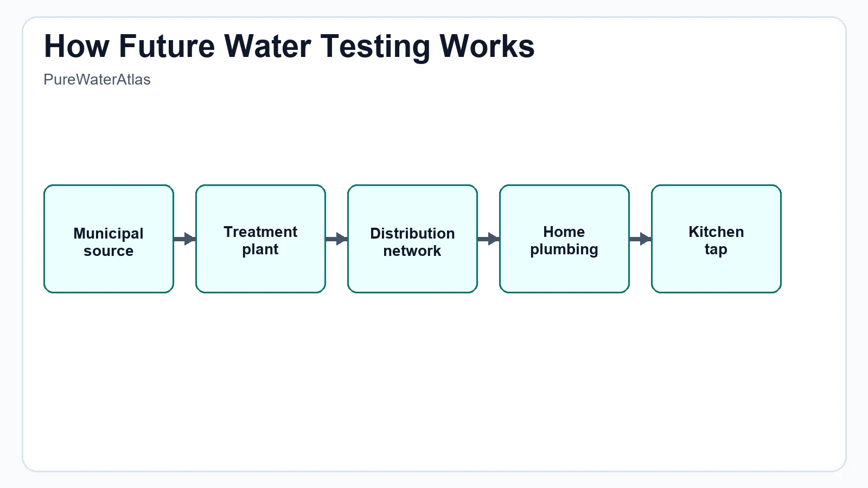Select the arrow leading into Kitchen tap
Viewport: 868px width, 488px height.
click(x=640, y=239)
